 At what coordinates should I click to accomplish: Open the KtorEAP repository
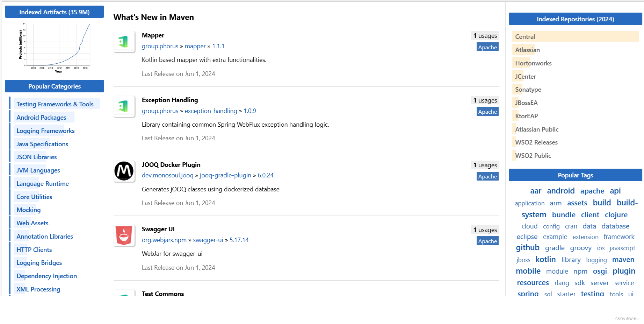[527, 116]
